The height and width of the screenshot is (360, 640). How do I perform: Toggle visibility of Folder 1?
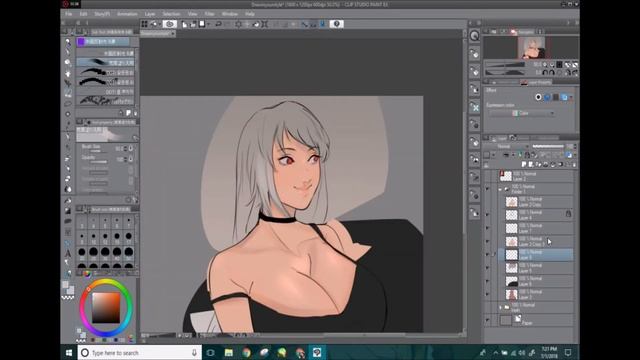coord(487,189)
